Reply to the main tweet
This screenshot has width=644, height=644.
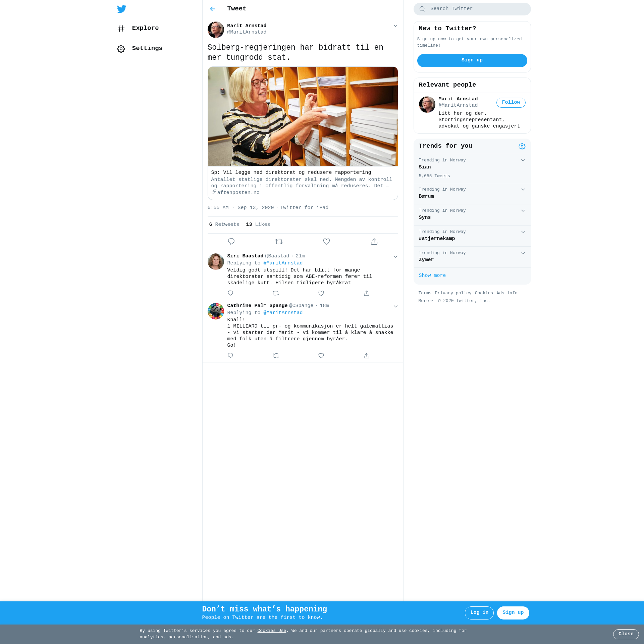[x=231, y=242]
